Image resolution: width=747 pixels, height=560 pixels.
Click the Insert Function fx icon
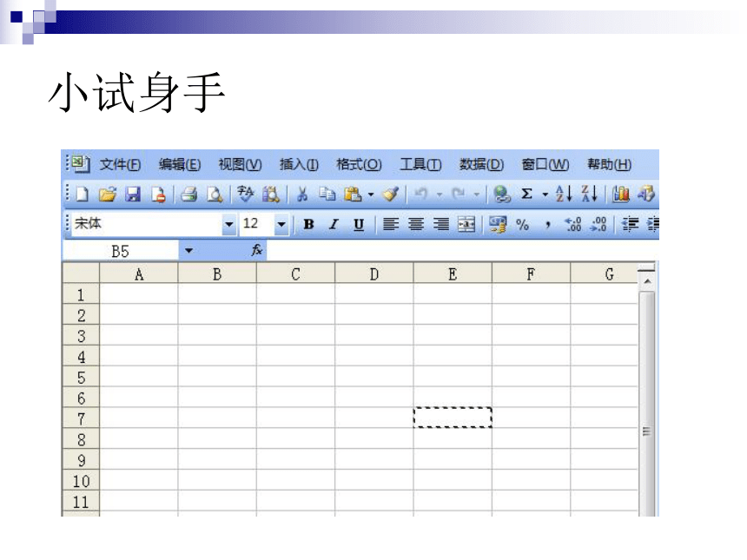[x=257, y=250]
